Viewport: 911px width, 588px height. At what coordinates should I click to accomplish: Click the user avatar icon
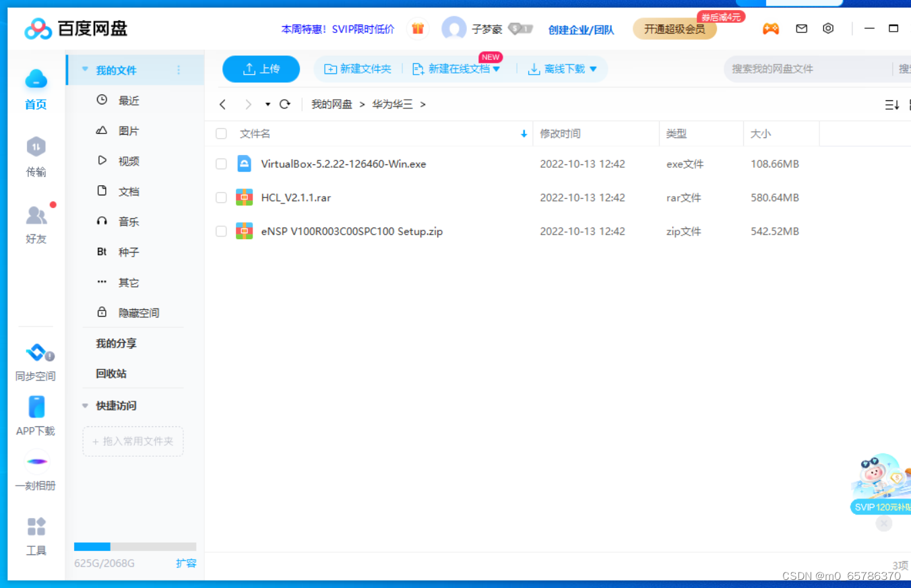(x=454, y=29)
